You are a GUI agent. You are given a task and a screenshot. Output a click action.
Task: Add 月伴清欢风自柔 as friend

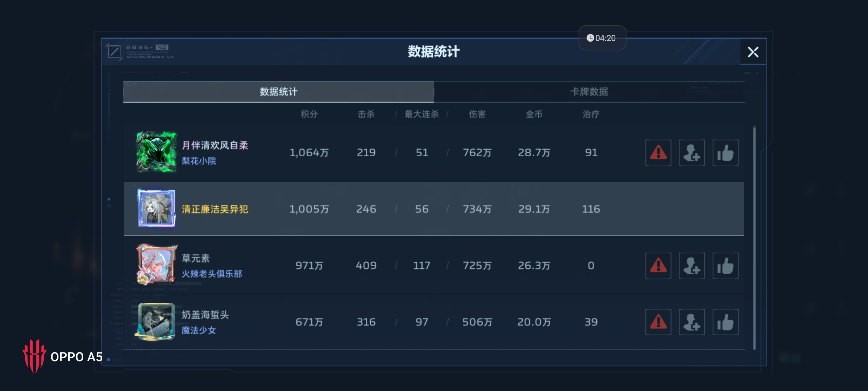[692, 153]
